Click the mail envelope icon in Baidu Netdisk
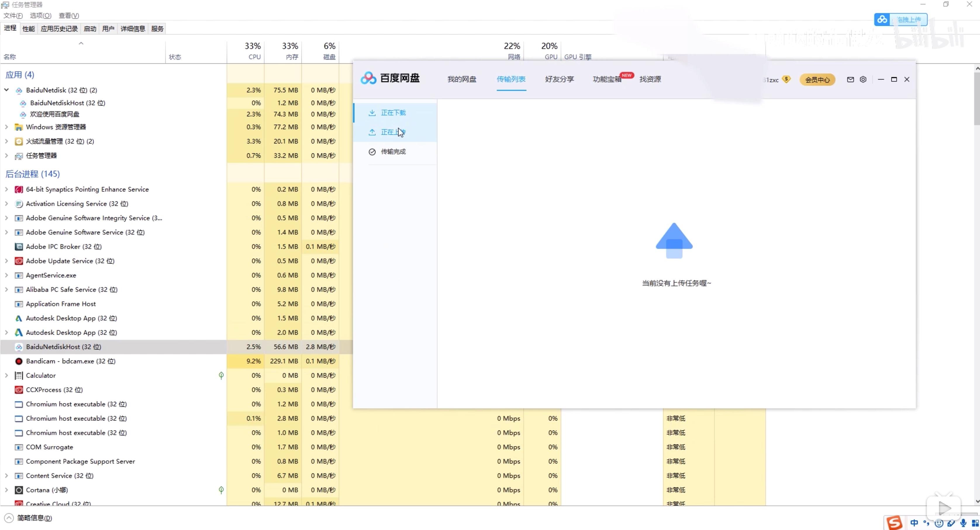 point(850,79)
